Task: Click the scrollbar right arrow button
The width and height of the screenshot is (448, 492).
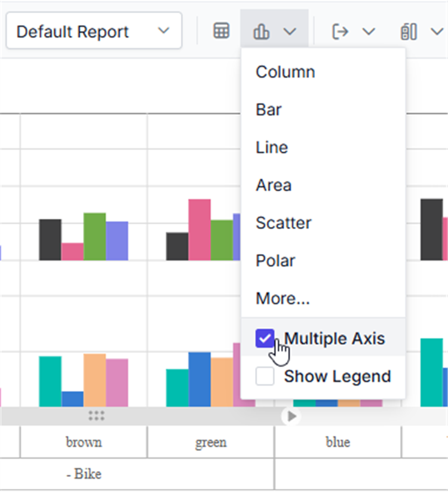Action: 292,417
